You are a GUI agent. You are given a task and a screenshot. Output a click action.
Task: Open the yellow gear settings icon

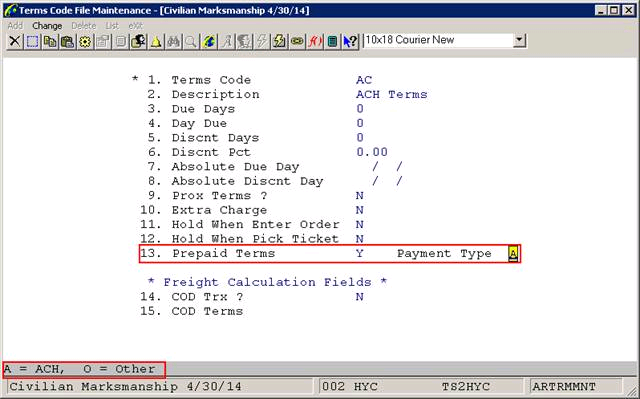tap(85, 41)
